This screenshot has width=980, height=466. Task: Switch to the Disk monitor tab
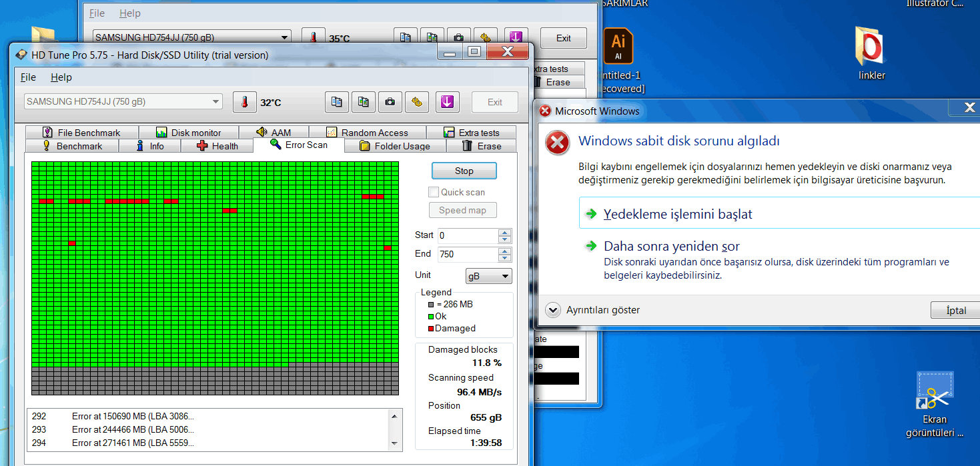coord(189,133)
